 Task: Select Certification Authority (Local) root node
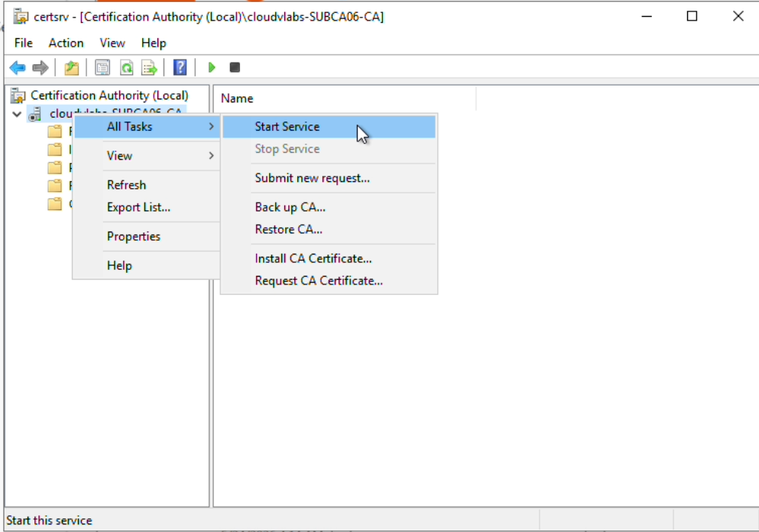pos(109,96)
